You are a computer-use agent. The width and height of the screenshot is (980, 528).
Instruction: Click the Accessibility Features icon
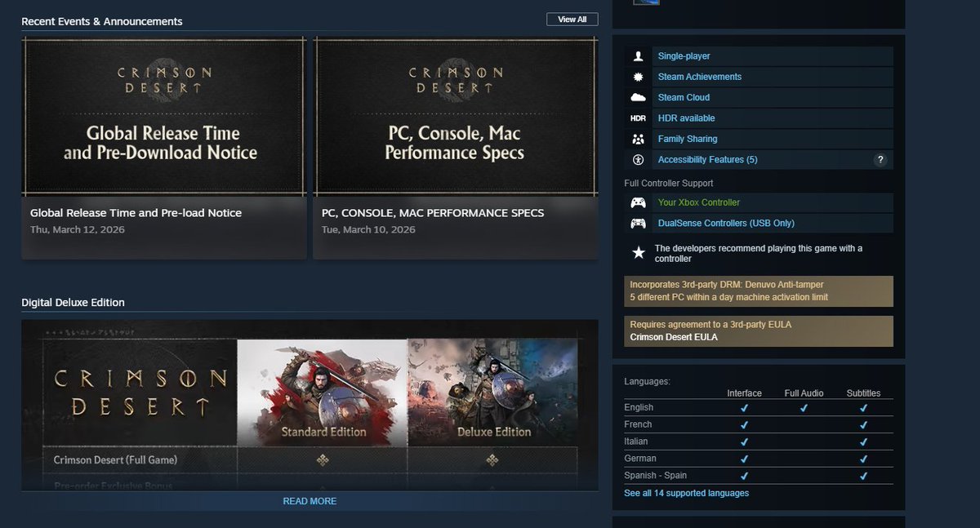tap(639, 159)
